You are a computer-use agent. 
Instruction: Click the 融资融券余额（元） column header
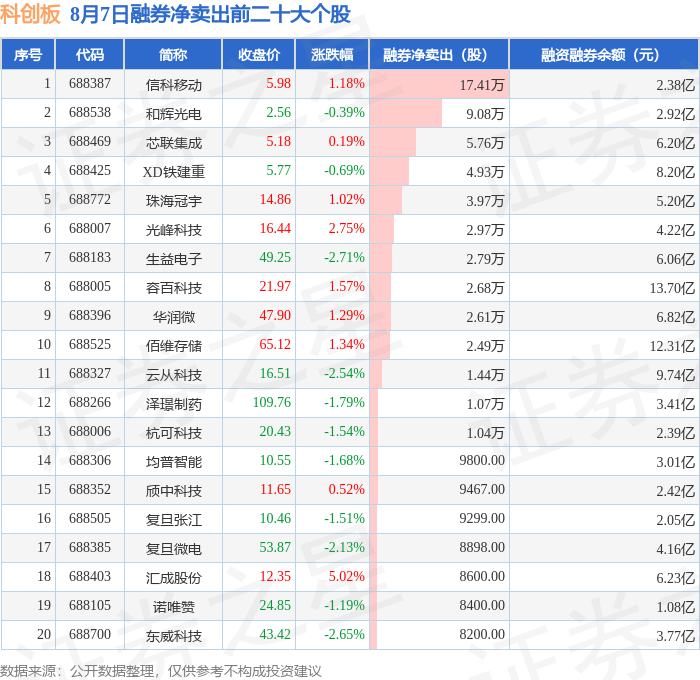pos(604,54)
